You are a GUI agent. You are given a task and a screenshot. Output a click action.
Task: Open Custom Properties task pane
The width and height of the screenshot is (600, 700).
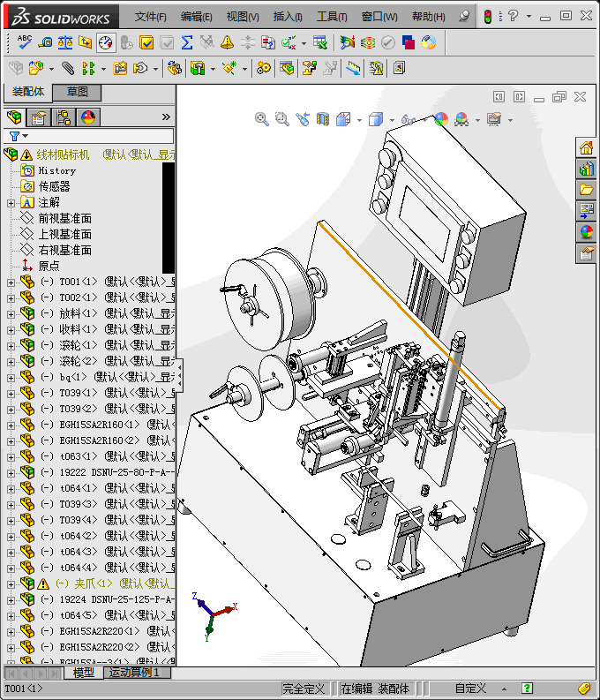pos(586,254)
